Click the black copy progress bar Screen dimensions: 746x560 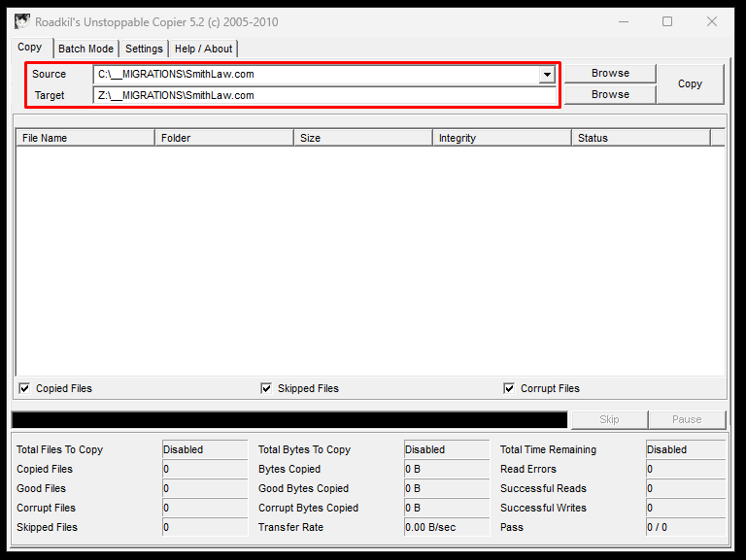[289, 419]
